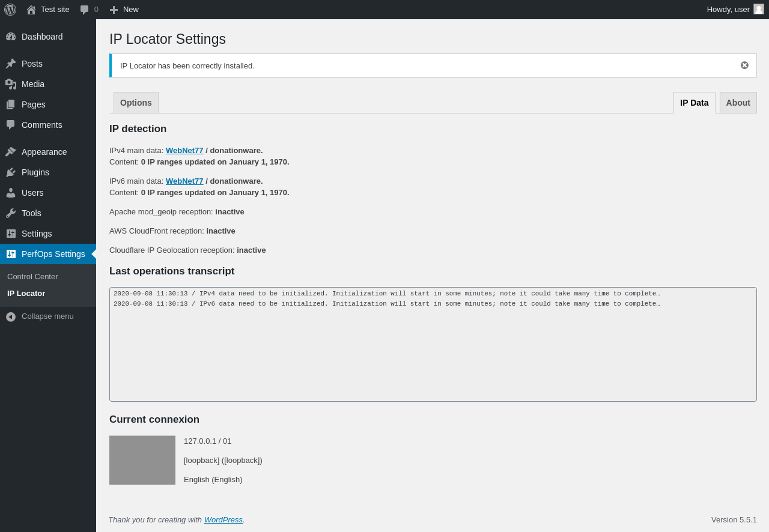Open the Howdy, user account menu
This screenshot has width=769, height=532.
(x=728, y=10)
